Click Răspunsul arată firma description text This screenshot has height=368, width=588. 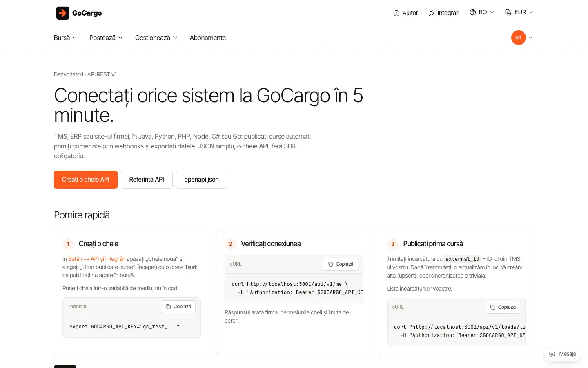287,316
